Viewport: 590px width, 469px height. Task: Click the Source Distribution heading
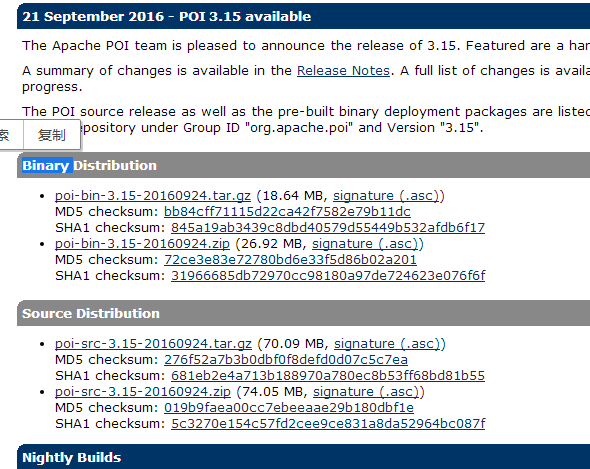[91, 314]
